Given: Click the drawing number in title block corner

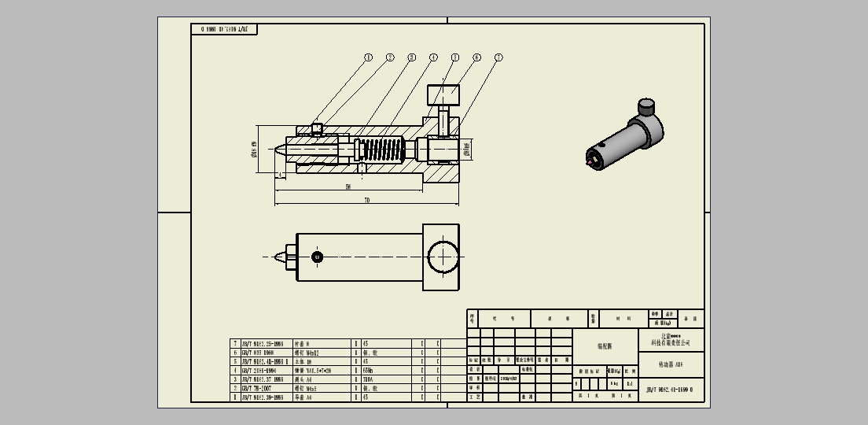Looking at the screenshot, I should tap(671, 390).
